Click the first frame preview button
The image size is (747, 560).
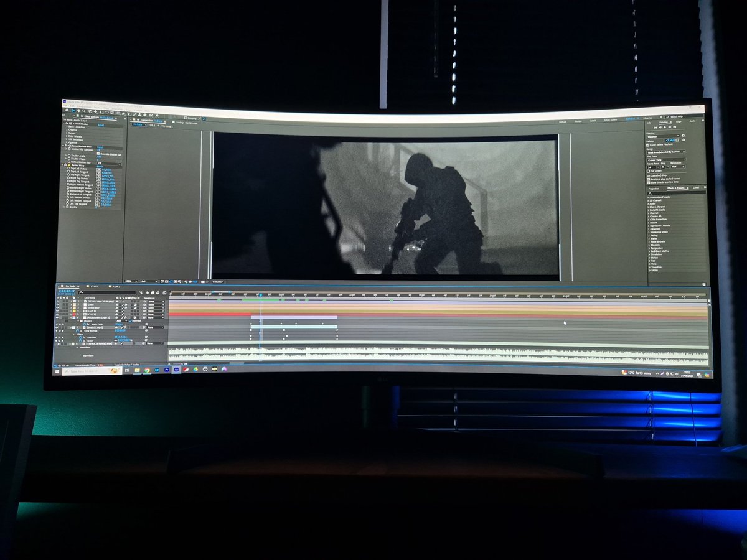pyautogui.click(x=655, y=128)
